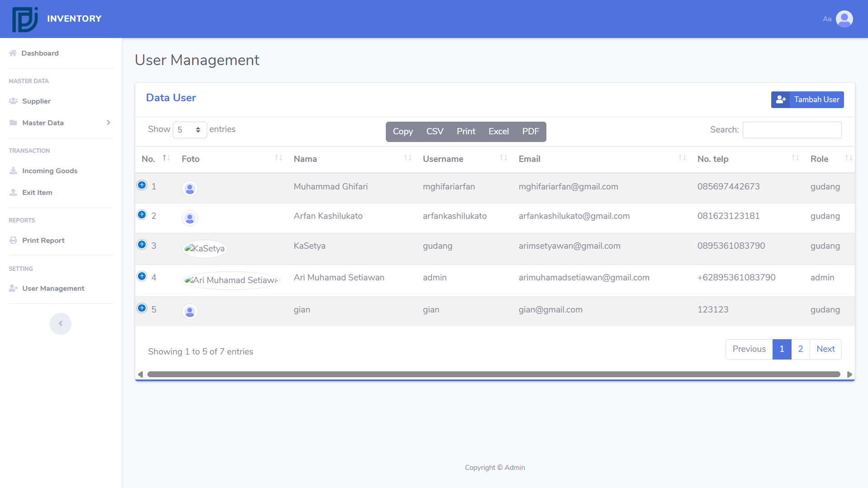The height and width of the screenshot is (488, 868).
Task: Click Muhammad Ghifari's profile photo
Action: tap(190, 188)
